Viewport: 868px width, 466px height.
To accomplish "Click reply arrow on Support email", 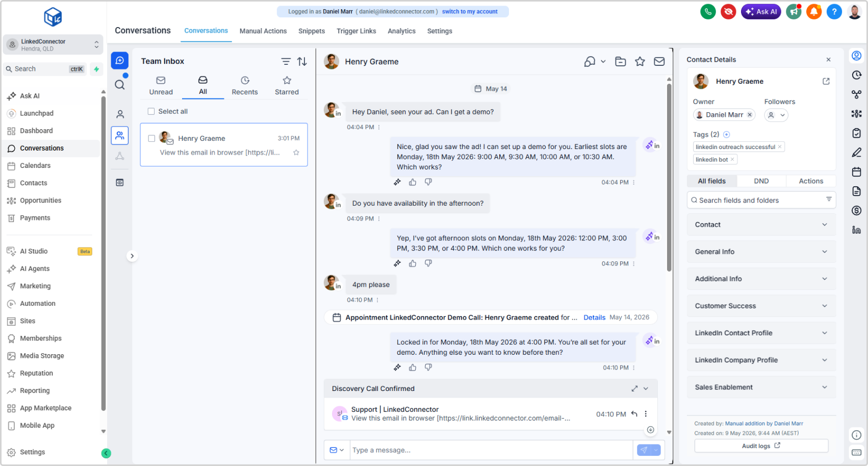I will click(x=634, y=414).
